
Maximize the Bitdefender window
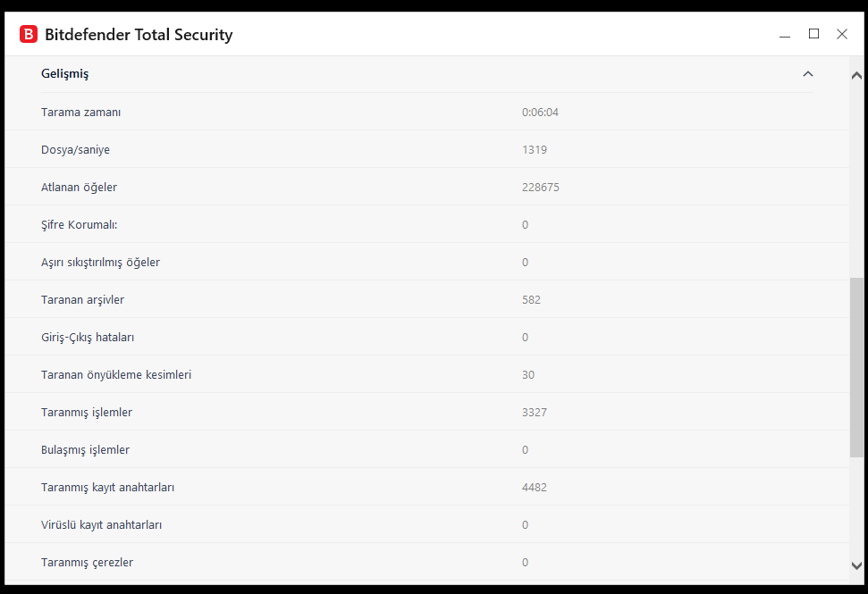[x=813, y=34]
